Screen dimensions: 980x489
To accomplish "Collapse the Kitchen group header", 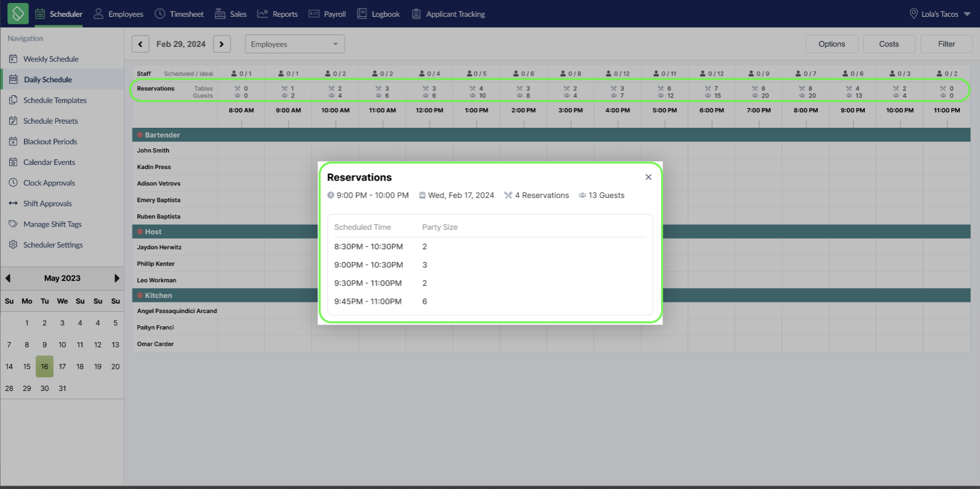I will (551, 296).
